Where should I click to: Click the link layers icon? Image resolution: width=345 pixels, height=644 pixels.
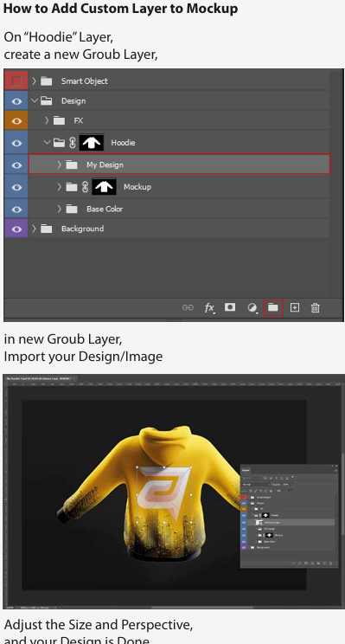[188, 307]
